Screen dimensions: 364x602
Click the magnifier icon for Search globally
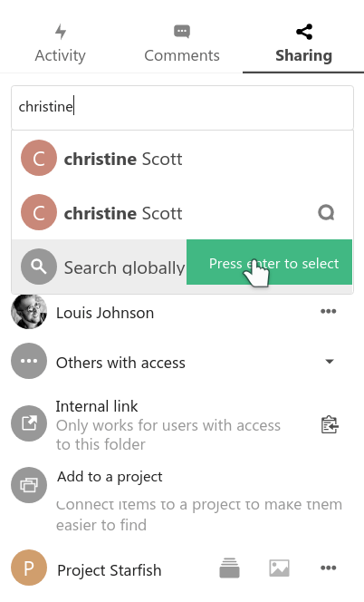39,267
